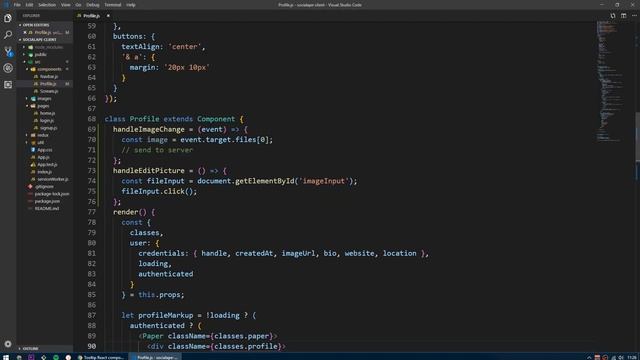Open App.css in the explorer
Screen dimensions: 640x360
point(44,150)
